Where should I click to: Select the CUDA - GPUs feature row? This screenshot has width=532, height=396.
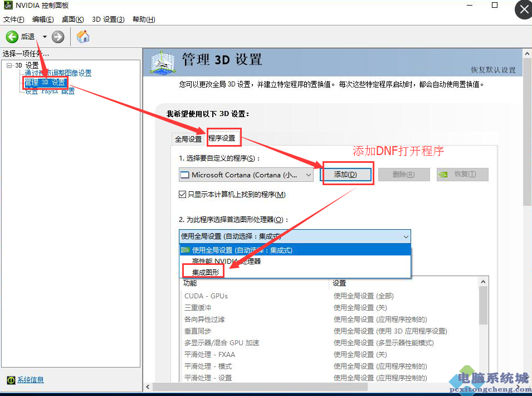point(329,296)
